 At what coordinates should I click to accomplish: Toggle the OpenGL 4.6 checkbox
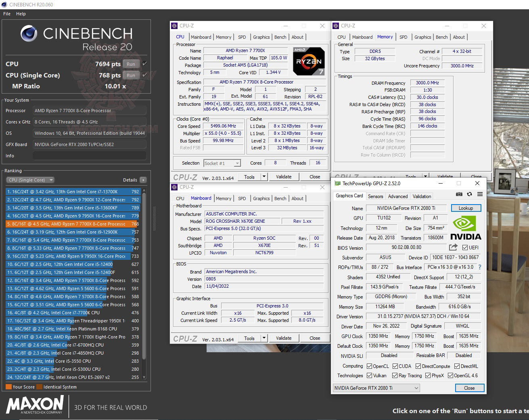[x=450, y=376]
